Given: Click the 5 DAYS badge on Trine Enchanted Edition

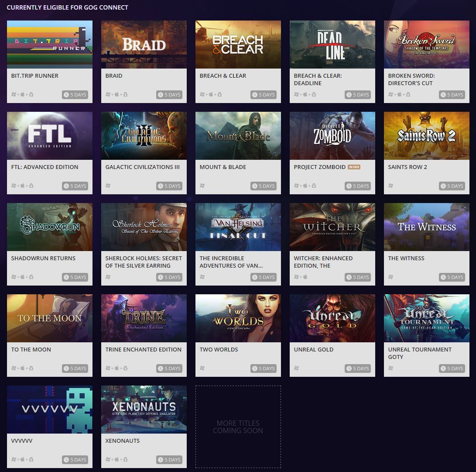Looking at the screenshot, I should click(169, 369).
